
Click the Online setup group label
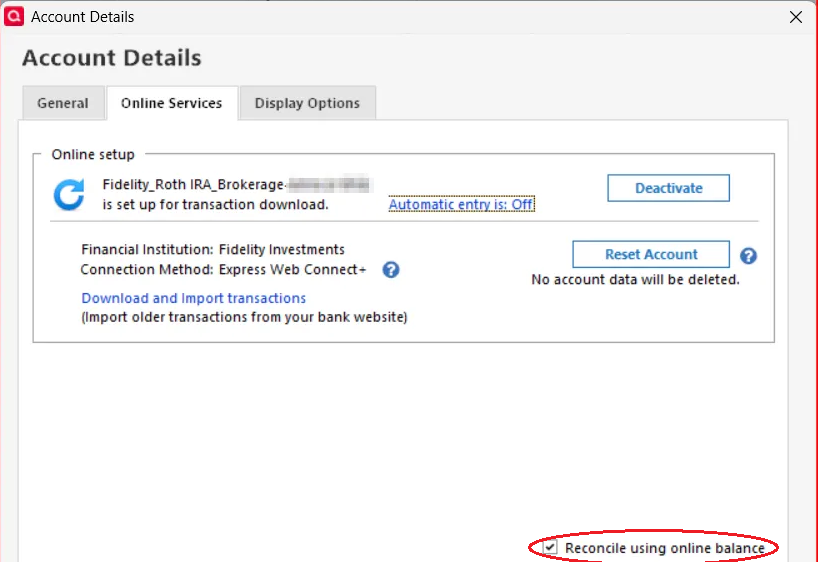pyautogui.click(x=93, y=154)
